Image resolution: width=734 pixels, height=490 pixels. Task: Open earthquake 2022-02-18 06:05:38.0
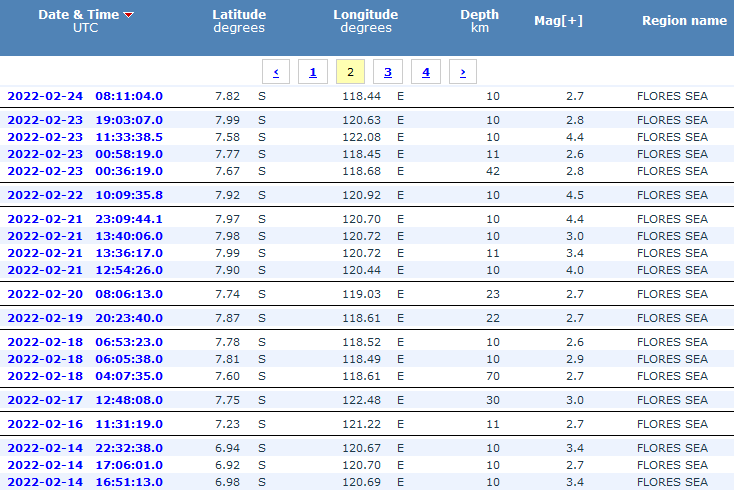tap(85, 359)
